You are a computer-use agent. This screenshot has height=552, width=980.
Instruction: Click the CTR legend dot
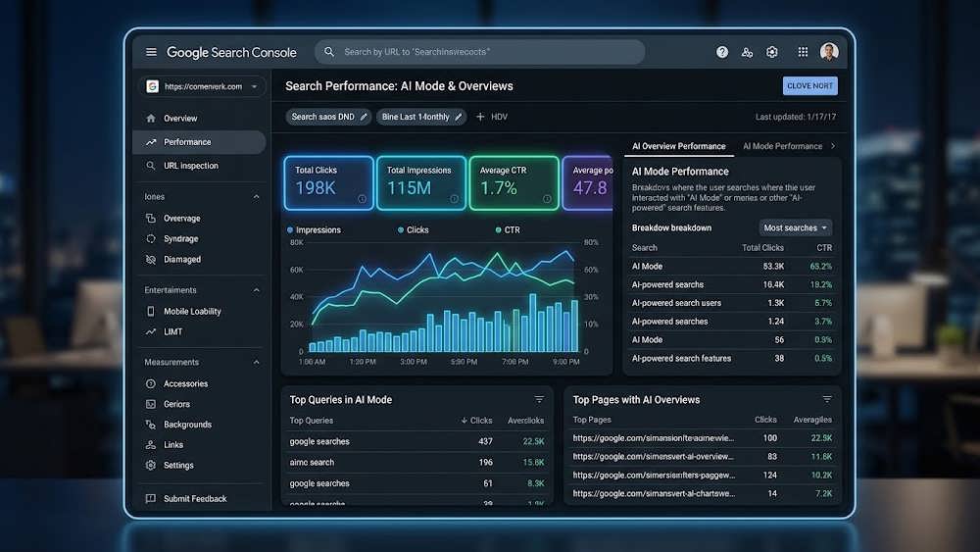(x=498, y=230)
